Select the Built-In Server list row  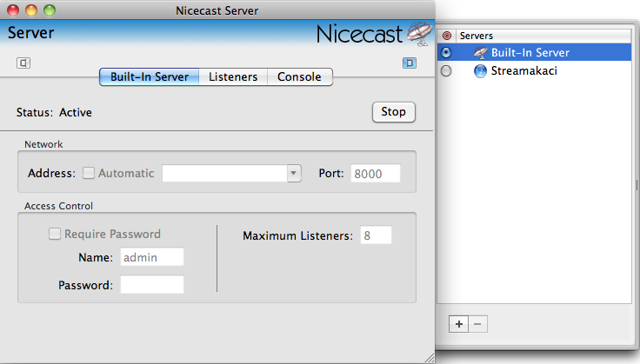click(534, 53)
